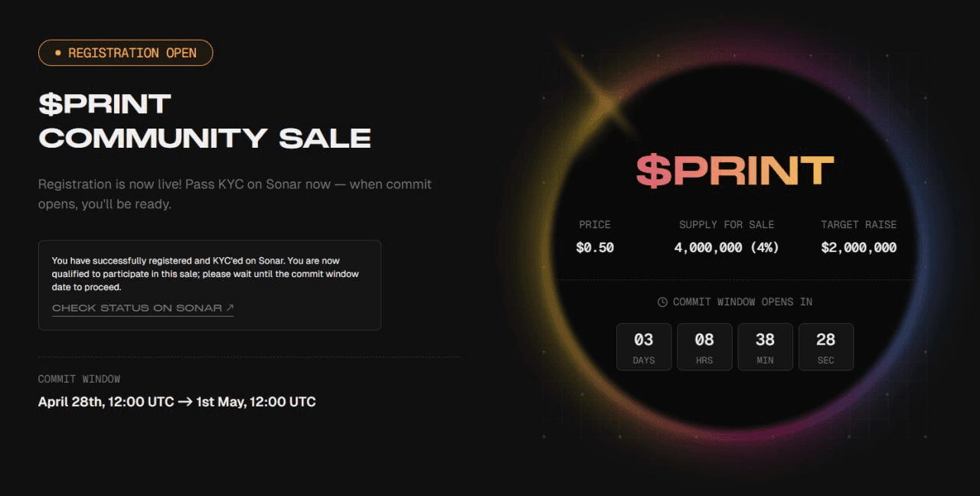
Task: Click the $0.50 price value
Action: click(x=595, y=248)
